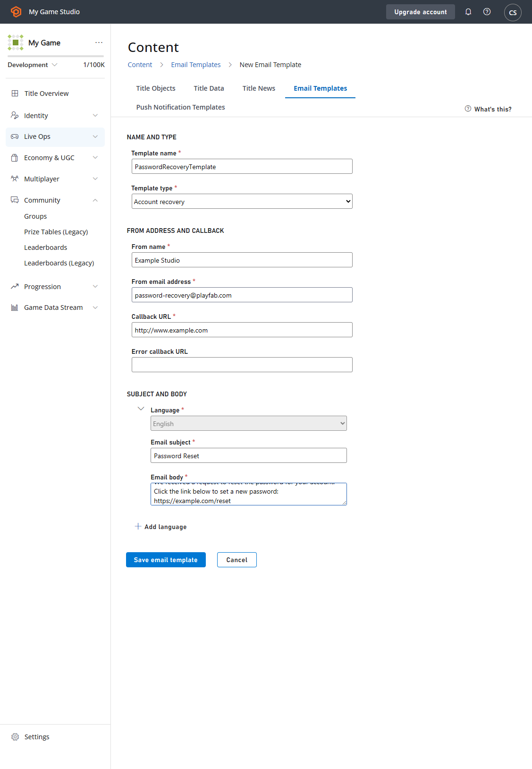Click the plus icon beside Add language
Image resolution: width=532 pixels, height=769 pixels.
pos(138,526)
